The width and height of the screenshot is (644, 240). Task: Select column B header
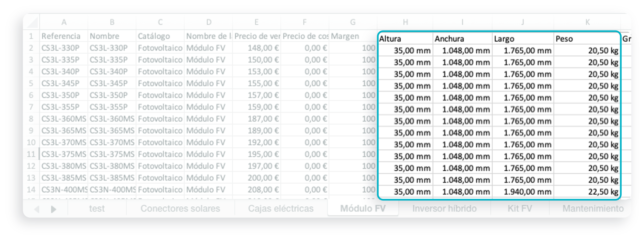(112, 22)
